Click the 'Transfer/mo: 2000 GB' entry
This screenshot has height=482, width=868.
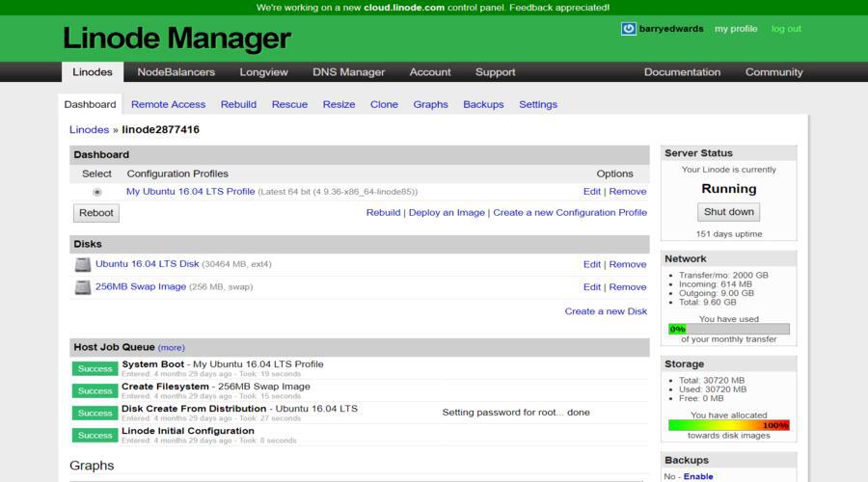click(x=723, y=275)
